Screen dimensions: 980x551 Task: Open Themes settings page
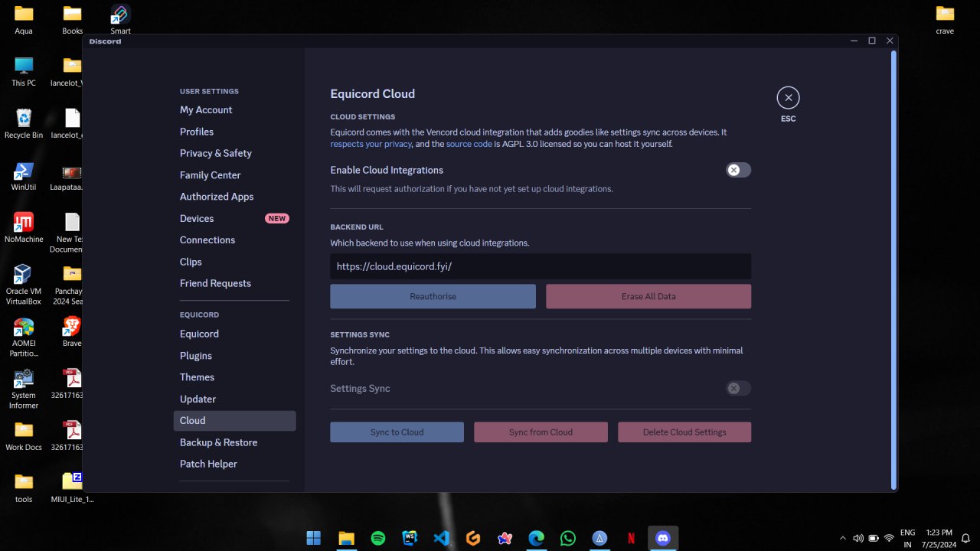[234, 377]
